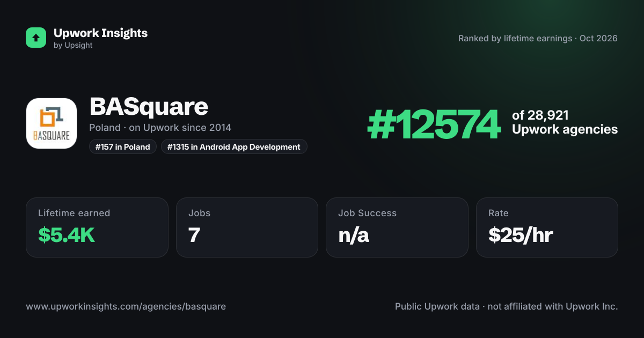
Task: Click the n/a Job Success value
Action: click(x=354, y=235)
